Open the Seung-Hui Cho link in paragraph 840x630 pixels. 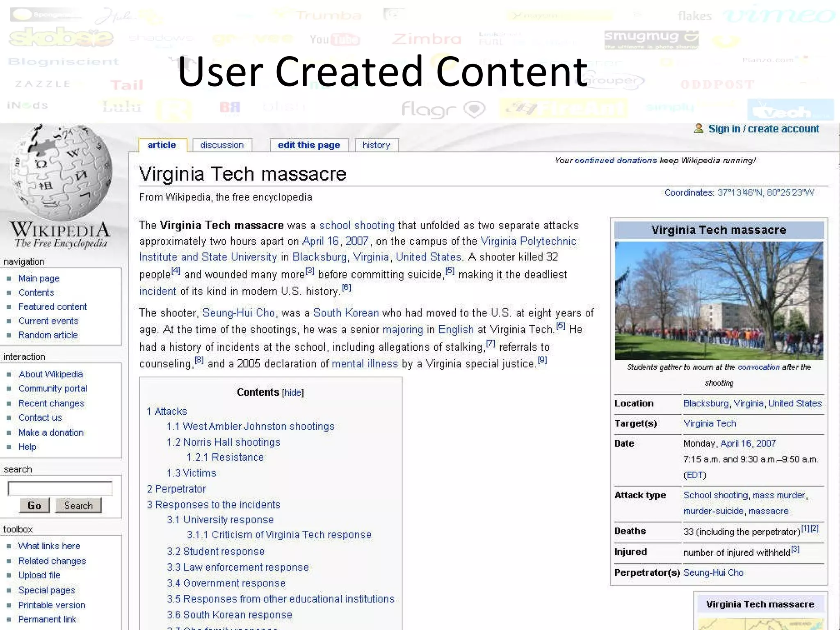pyautogui.click(x=239, y=313)
